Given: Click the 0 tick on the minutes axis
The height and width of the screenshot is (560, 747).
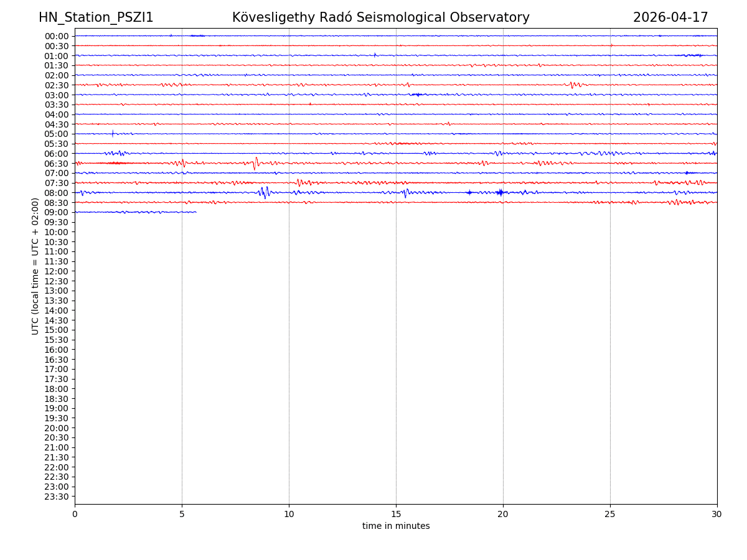Looking at the screenshot, I should (75, 515).
